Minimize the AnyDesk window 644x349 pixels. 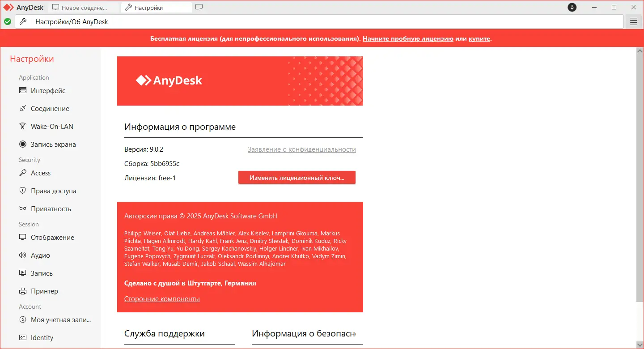pos(594,7)
